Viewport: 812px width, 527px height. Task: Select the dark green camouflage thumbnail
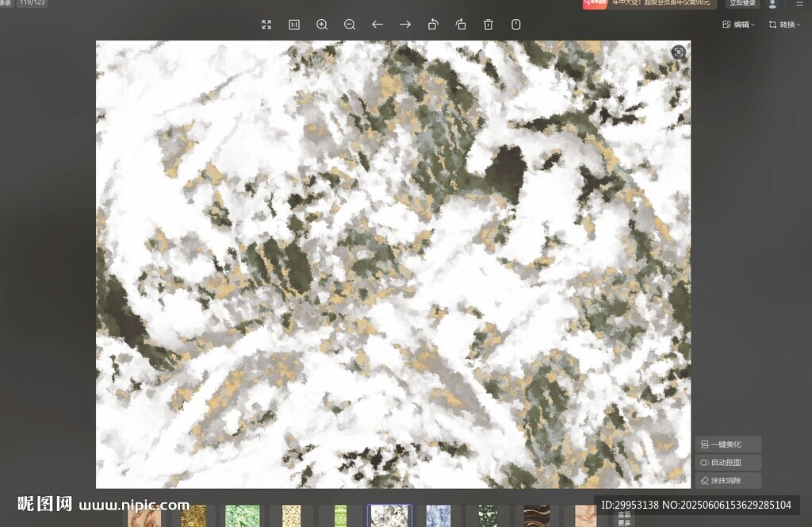pos(488,516)
